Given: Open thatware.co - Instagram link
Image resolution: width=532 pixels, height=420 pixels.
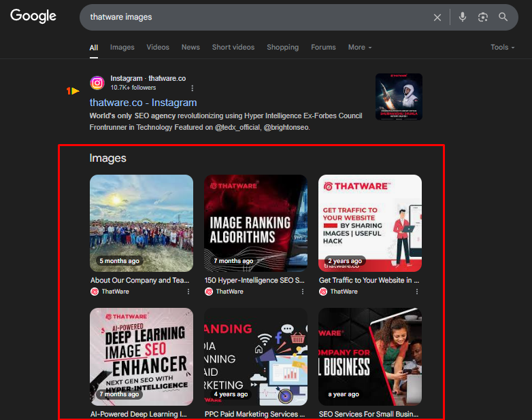Looking at the screenshot, I should click(143, 103).
